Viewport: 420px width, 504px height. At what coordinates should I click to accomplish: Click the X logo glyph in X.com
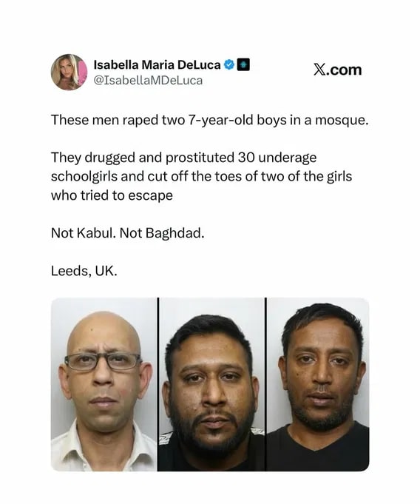point(319,70)
